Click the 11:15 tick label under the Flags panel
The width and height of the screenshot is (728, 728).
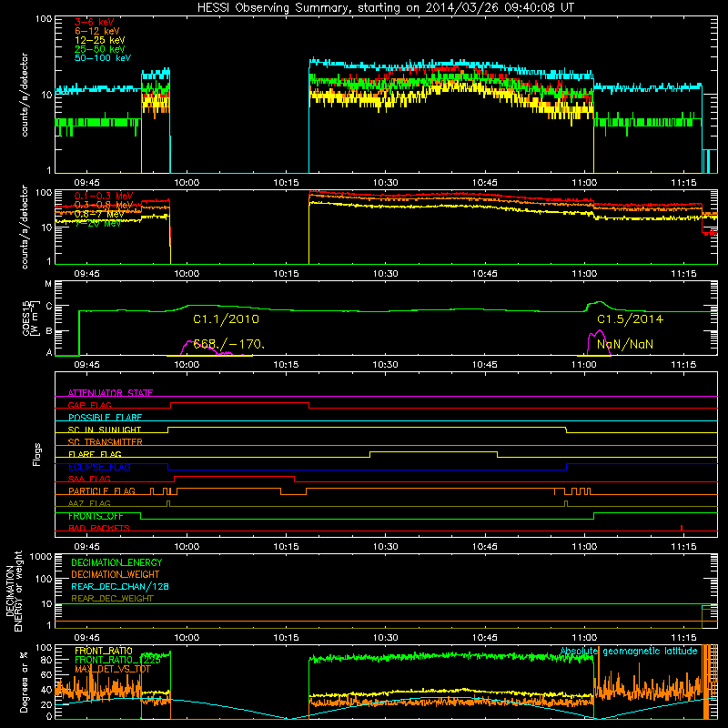(683, 547)
